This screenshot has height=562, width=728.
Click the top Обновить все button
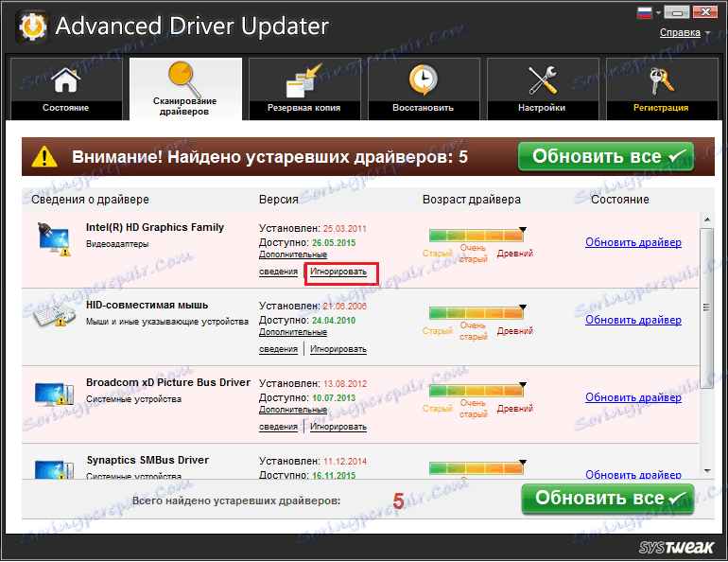[606, 156]
